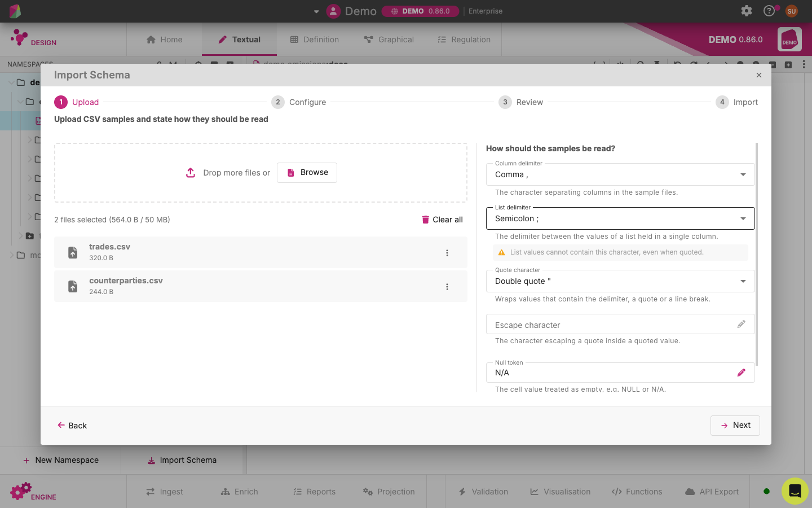
Task: Go Back in the import wizard
Action: click(x=72, y=426)
